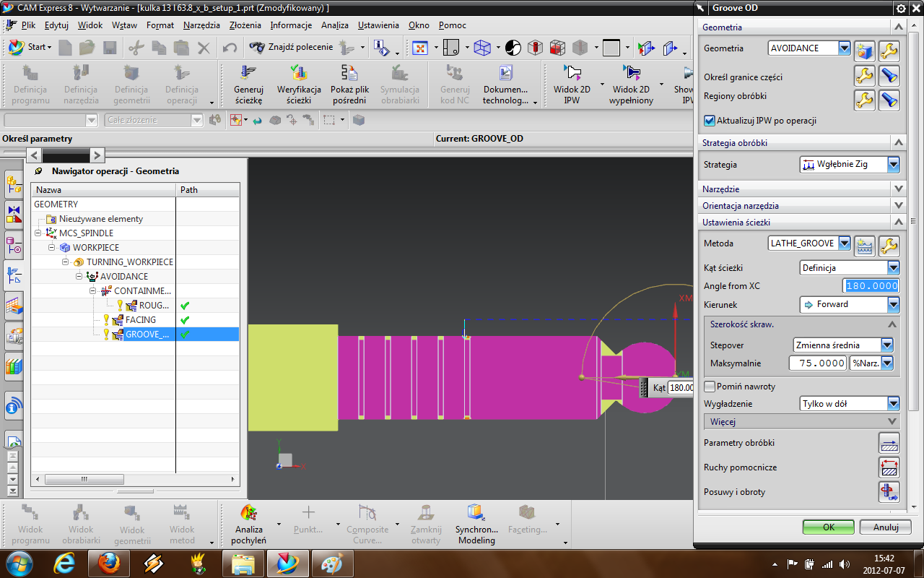
Task: Open Posuwy i obroty dialog icon
Action: pos(889,492)
